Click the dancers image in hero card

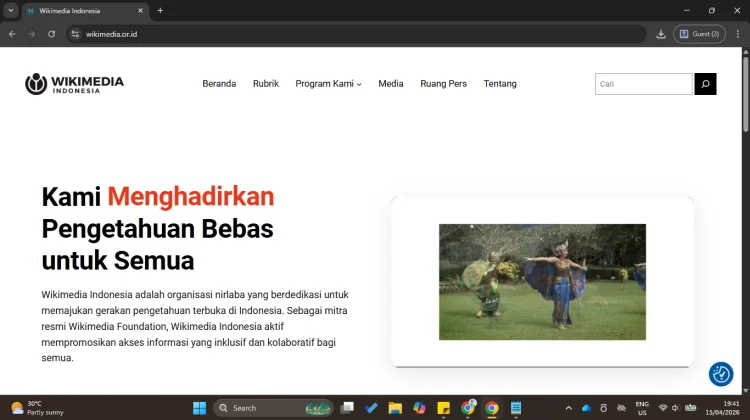[542, 282]
